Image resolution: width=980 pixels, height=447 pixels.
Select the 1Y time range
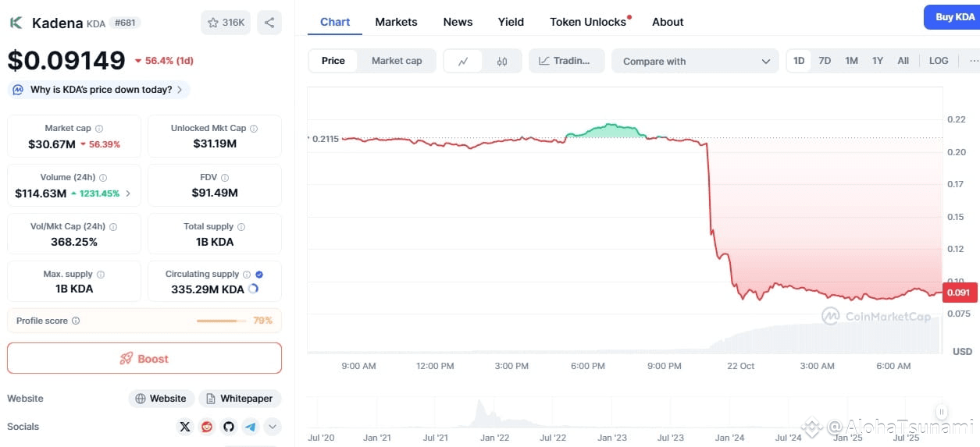pyautogui.click(x=878, y=61)
